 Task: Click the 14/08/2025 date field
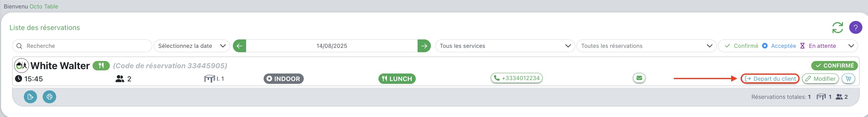coord(332,46)
